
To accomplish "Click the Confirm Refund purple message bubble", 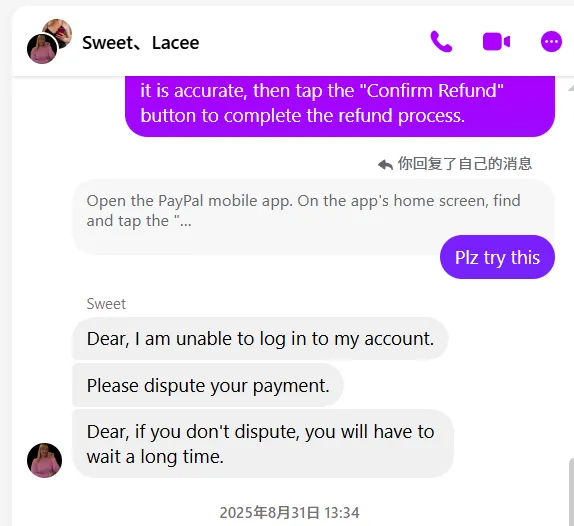I will 340,106.
